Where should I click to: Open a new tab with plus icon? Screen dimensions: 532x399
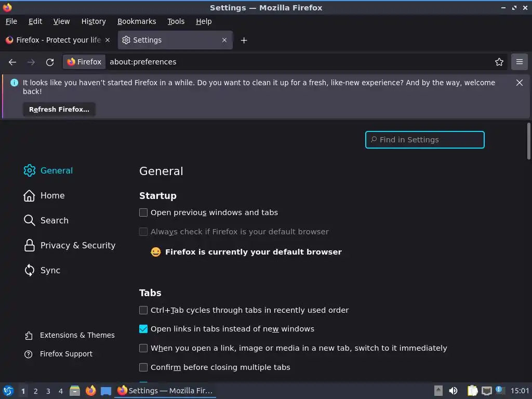pyautogui.click(x=244, y=41)
